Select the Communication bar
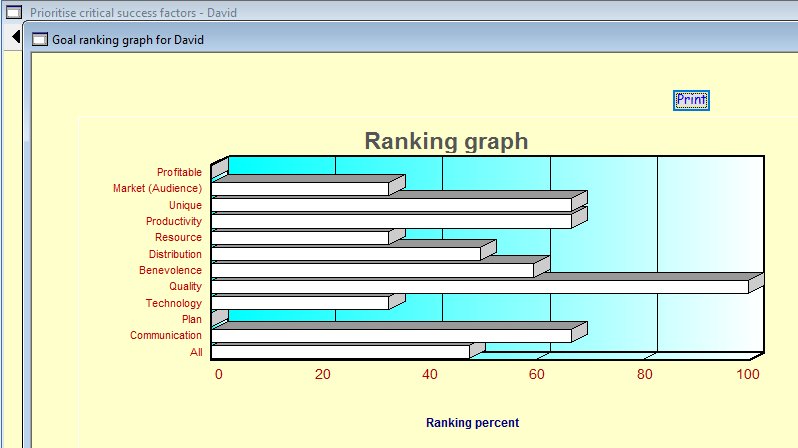This screenshot has height=448, width=798. click(x=391, y=336)
